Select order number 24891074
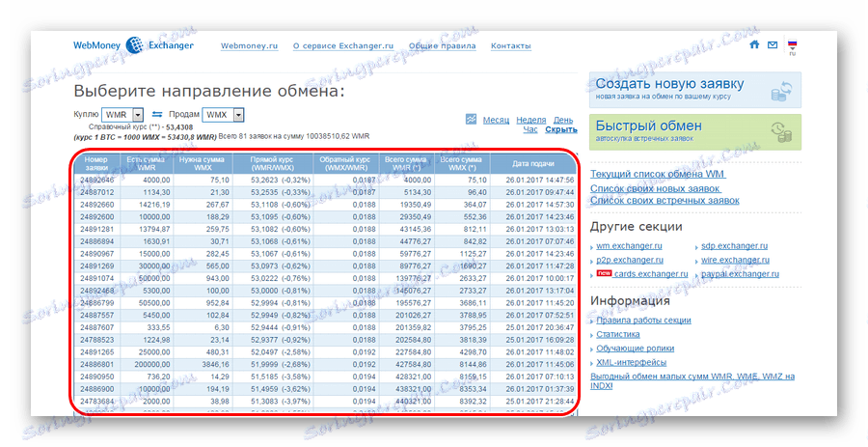 pos(96,278)
